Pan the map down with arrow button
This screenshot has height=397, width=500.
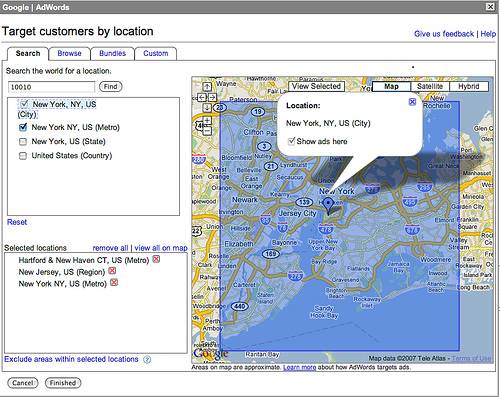207,108
